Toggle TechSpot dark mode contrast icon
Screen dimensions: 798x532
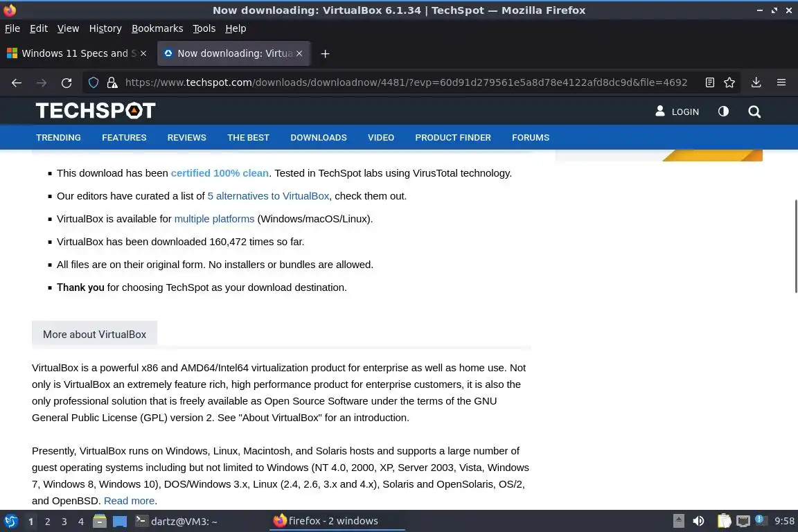click(723, 111)
